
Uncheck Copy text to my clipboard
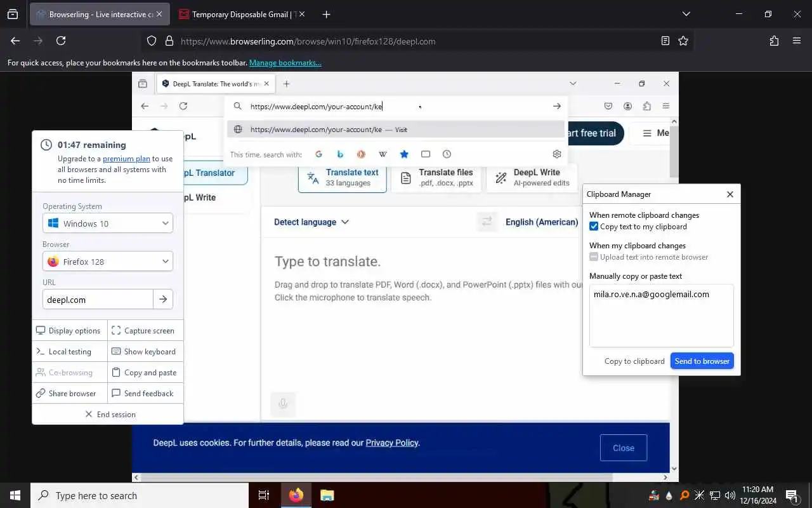tap(594, 227)
